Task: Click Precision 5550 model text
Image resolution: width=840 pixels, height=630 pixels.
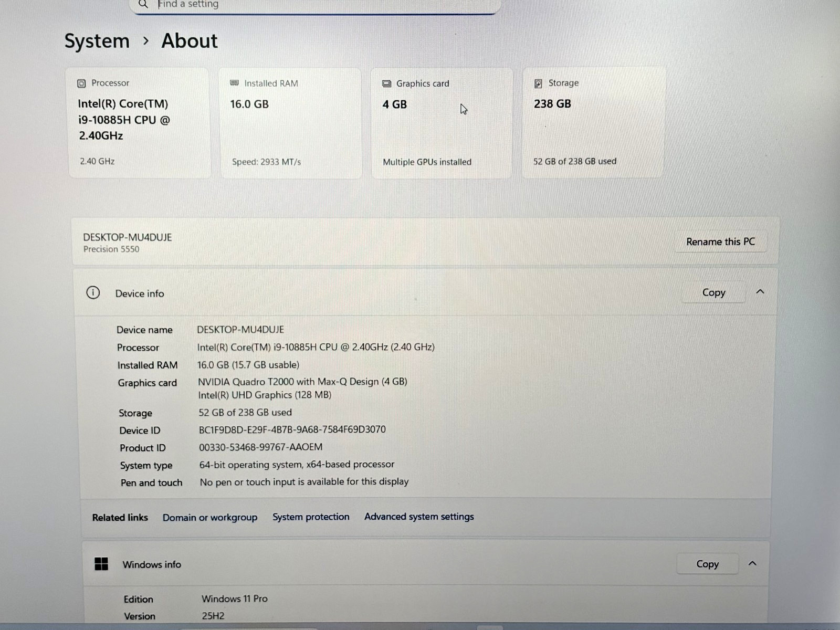Action: [x=111, y=249]
